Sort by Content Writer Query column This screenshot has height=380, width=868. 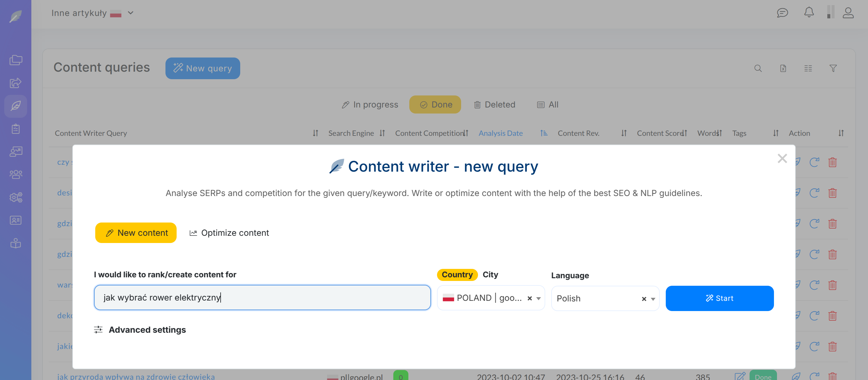[315, 133]
